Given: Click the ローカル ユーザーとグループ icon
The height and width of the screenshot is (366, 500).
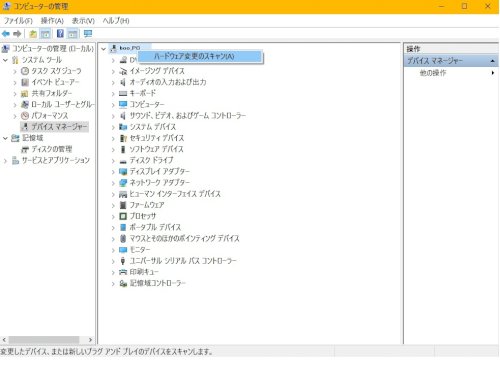Looking at the screenshot, I should (x=25, y=104).
